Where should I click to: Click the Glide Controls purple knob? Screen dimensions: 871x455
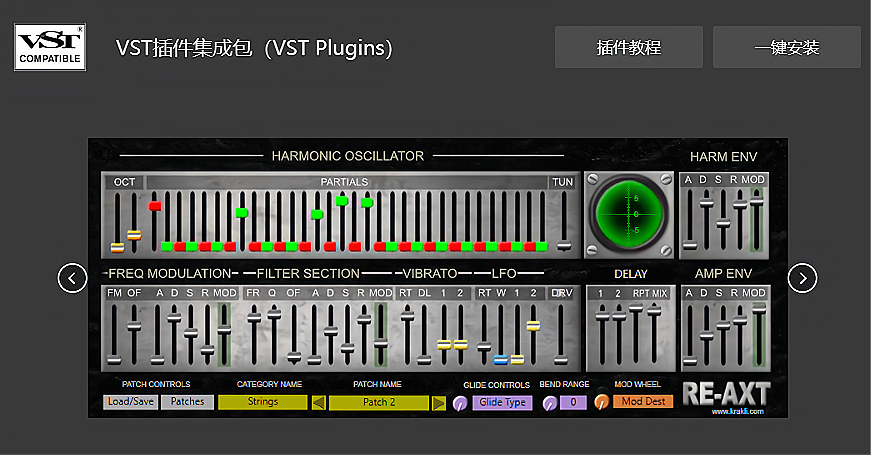tap(460, 403)
